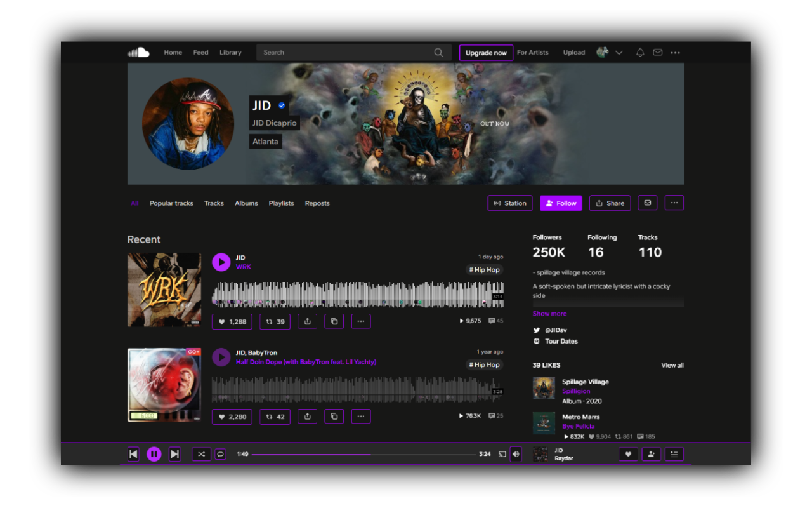Switch to the Albums tab

click(246, 203)
